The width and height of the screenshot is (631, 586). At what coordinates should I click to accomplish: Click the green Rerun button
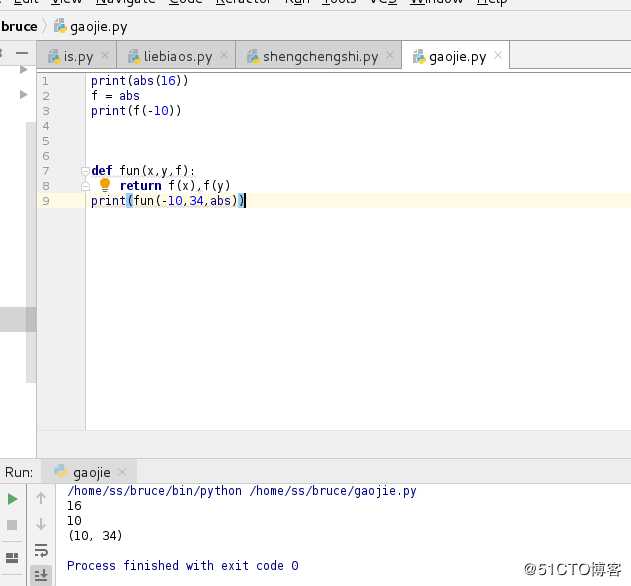pos(12,499)
